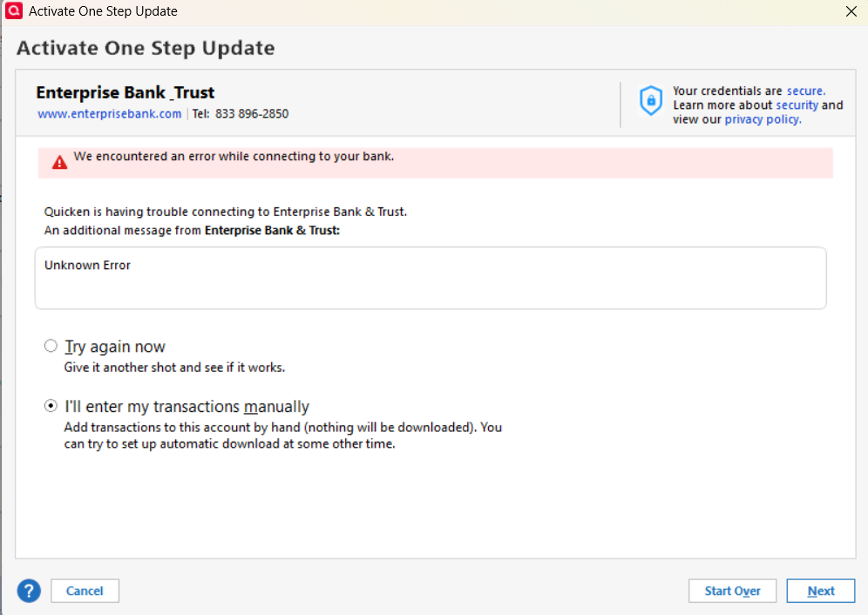Visit www.enterprisebank.com

tap(109, 113)
